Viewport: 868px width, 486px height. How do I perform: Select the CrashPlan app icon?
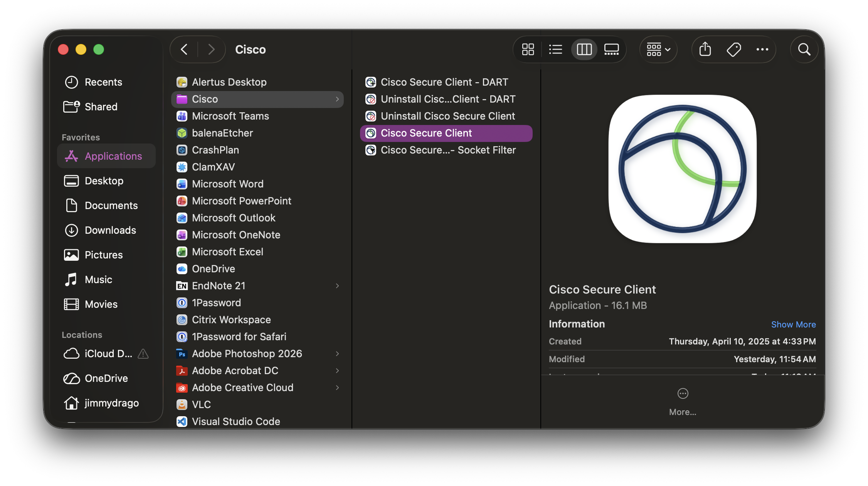(x=182, y=150)
